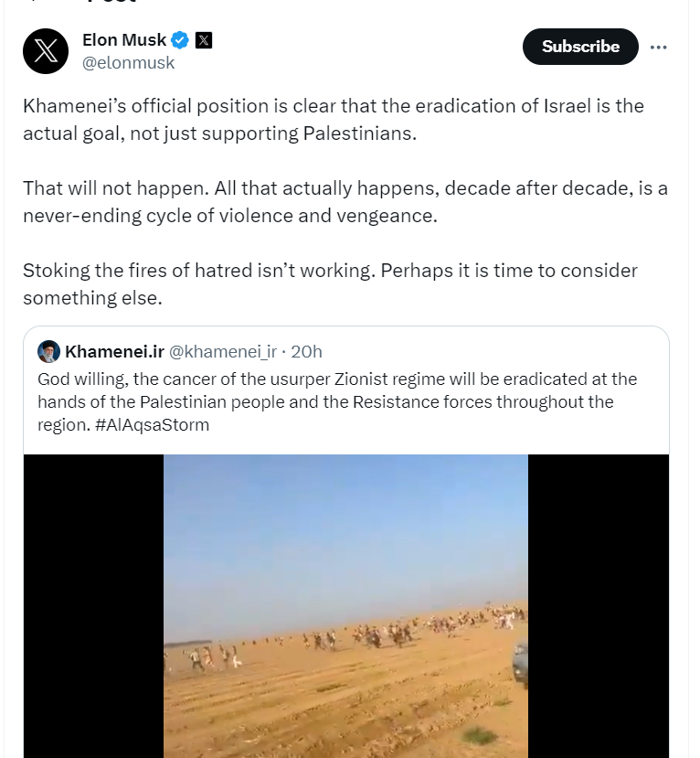The image size is (700, 758).
Task: Click the paragraph starting "That will not happen"
Action: tap(345, 201)
